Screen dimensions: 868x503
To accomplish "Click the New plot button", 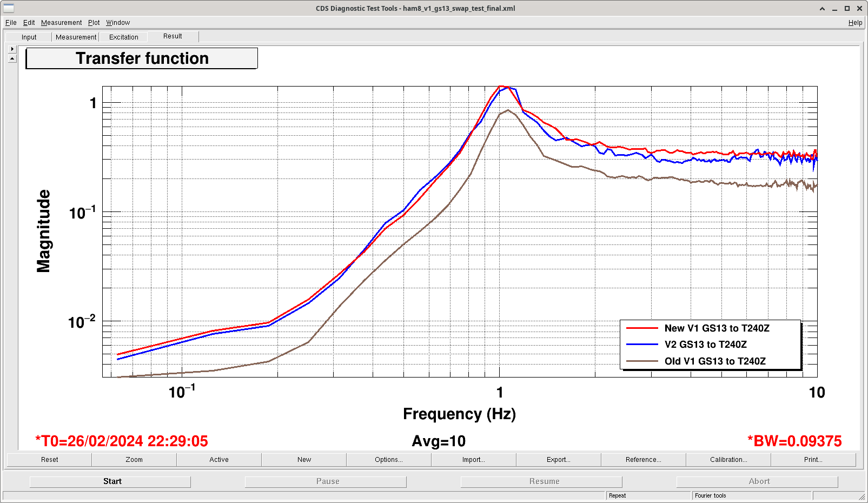I will coord(304,460).
